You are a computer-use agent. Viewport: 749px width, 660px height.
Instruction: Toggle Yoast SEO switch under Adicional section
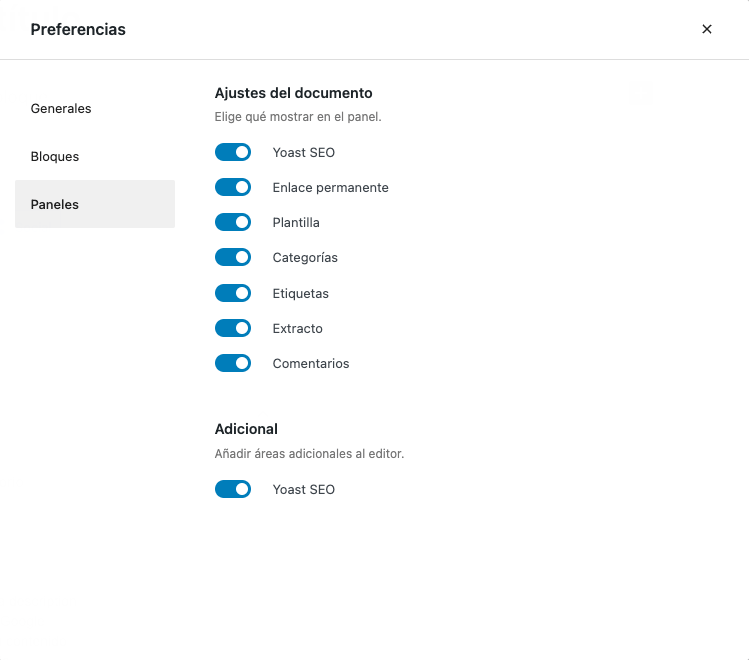tap(233, 489)
